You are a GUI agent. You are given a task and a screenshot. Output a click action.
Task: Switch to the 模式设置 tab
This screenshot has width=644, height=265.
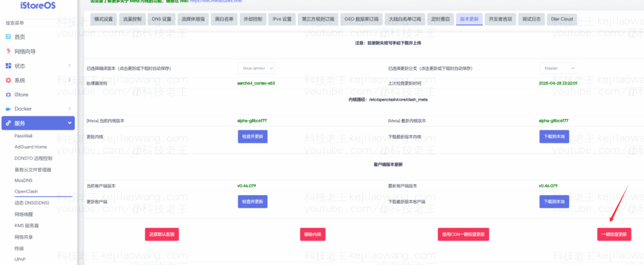point(103,20)
